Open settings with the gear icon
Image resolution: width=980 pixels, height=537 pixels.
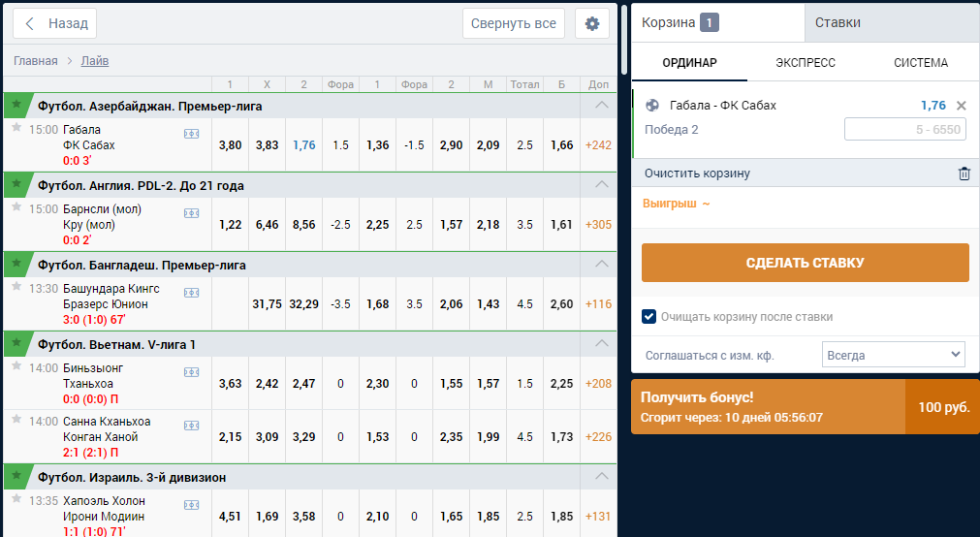coord(592,24)
